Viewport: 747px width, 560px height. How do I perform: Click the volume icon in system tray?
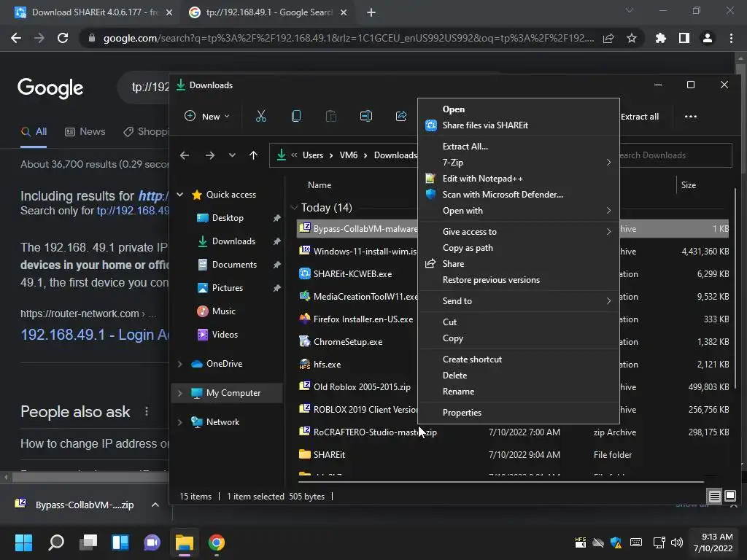click(x=676, y=542)
